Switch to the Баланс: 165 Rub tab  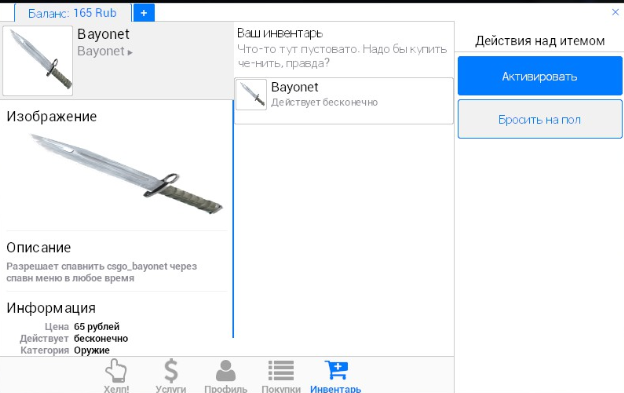click(72, 13)
